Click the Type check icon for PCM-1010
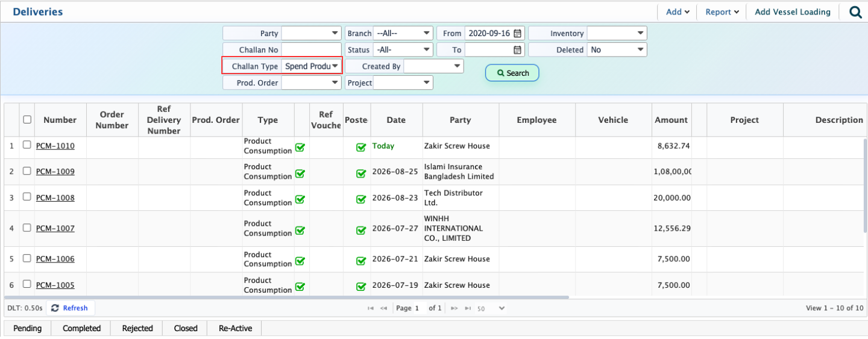 (x=300, y=147)
